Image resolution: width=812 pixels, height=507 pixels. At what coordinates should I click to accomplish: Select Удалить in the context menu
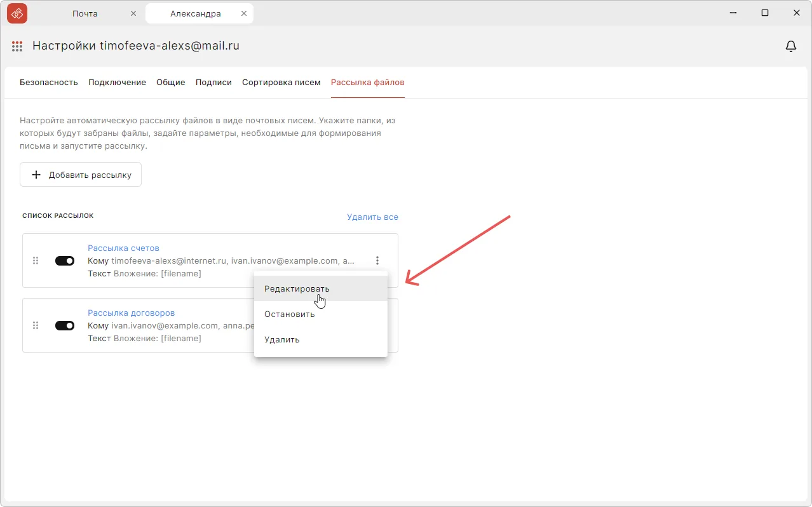(281, 339)
